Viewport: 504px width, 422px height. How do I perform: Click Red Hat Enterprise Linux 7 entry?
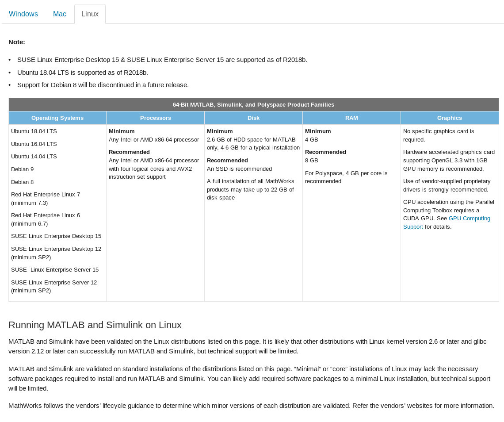coord(46,199)
